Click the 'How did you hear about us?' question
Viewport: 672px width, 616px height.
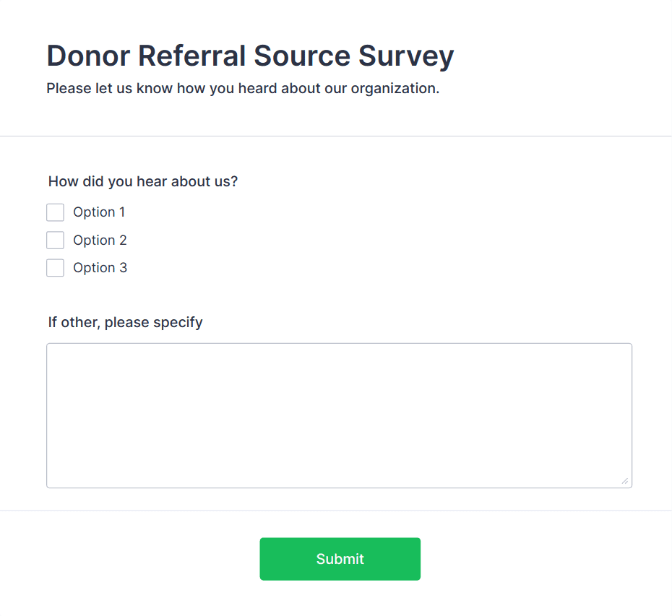pyautogui.click(x=142, y=181)
